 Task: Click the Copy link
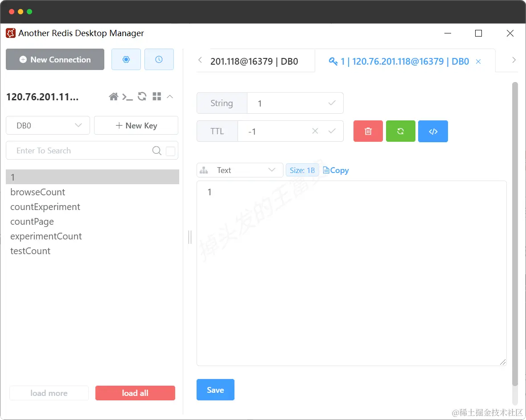pyautogui.click(x=336, y=170)
